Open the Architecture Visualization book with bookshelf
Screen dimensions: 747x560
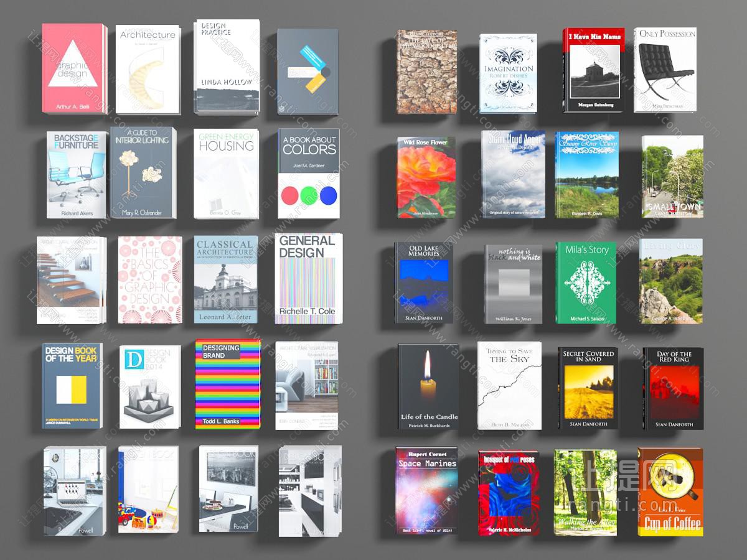pyautogui.click(x=307, y=385)
